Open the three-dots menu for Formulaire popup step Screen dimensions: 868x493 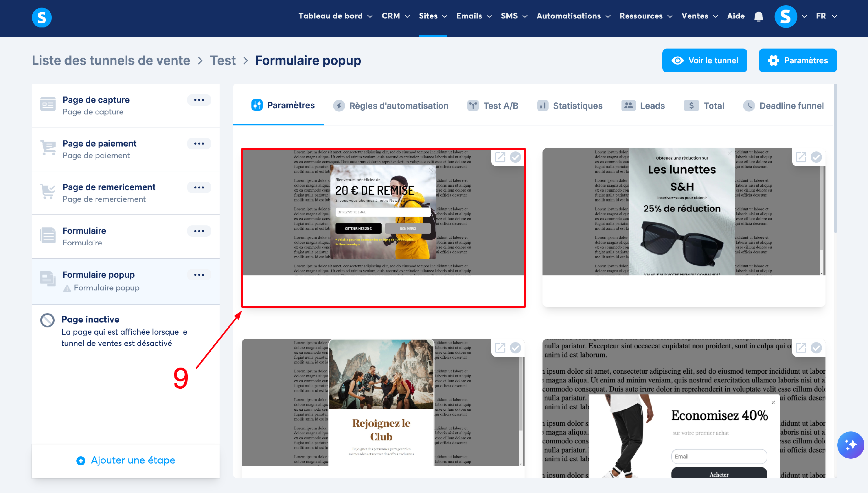199,275
